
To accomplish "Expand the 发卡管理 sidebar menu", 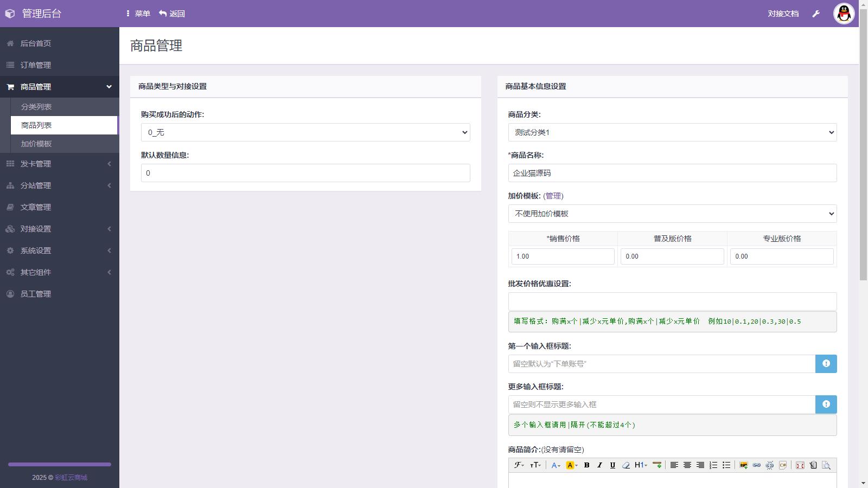I will tap(60, 164).
